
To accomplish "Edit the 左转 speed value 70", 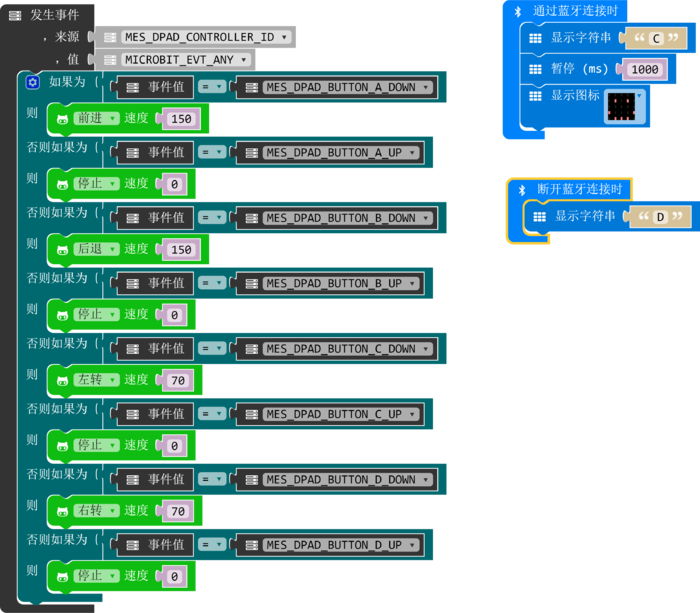I will [x=178, y=381].
